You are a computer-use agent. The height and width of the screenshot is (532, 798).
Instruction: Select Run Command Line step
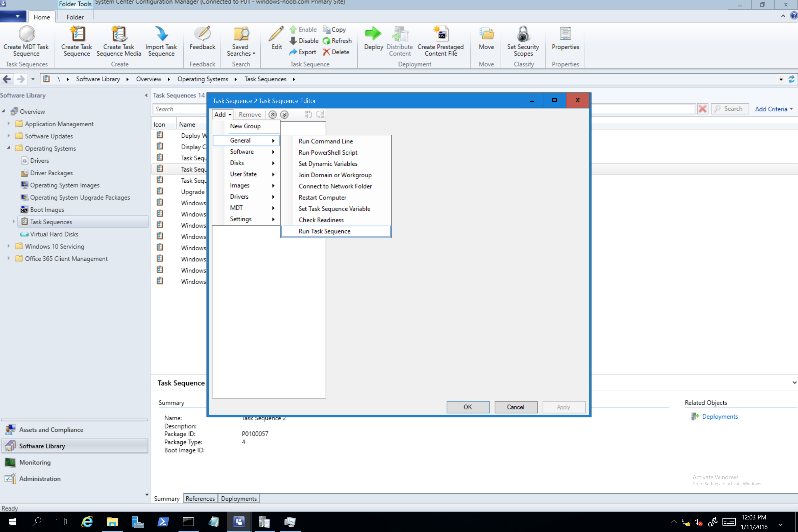coord(335,141)
